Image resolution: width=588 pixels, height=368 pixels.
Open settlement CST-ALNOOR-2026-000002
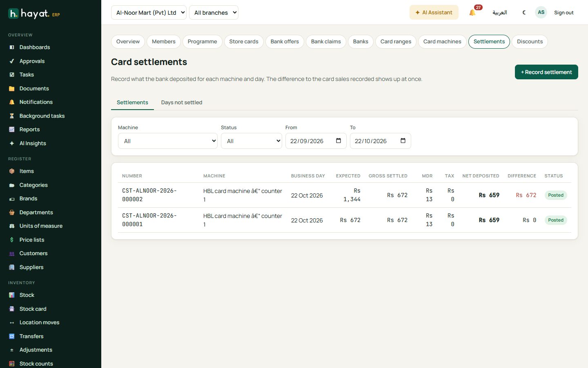(149, 195)
